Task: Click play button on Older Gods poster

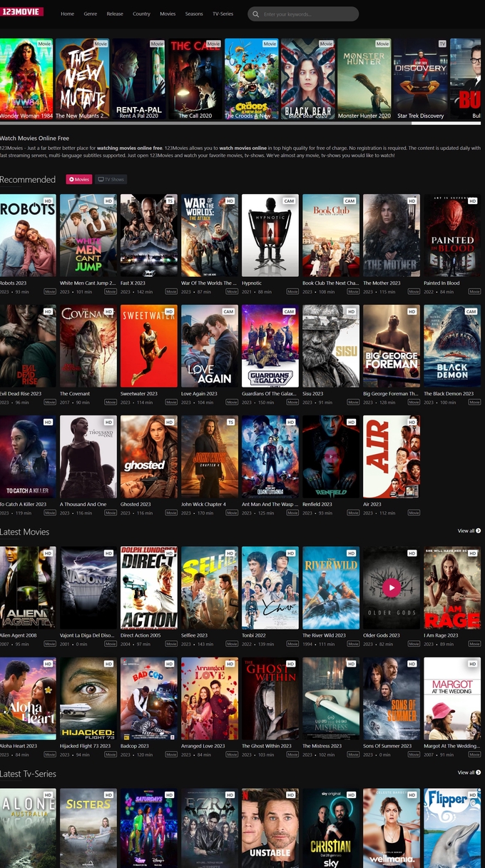Action: coord(391,587)
